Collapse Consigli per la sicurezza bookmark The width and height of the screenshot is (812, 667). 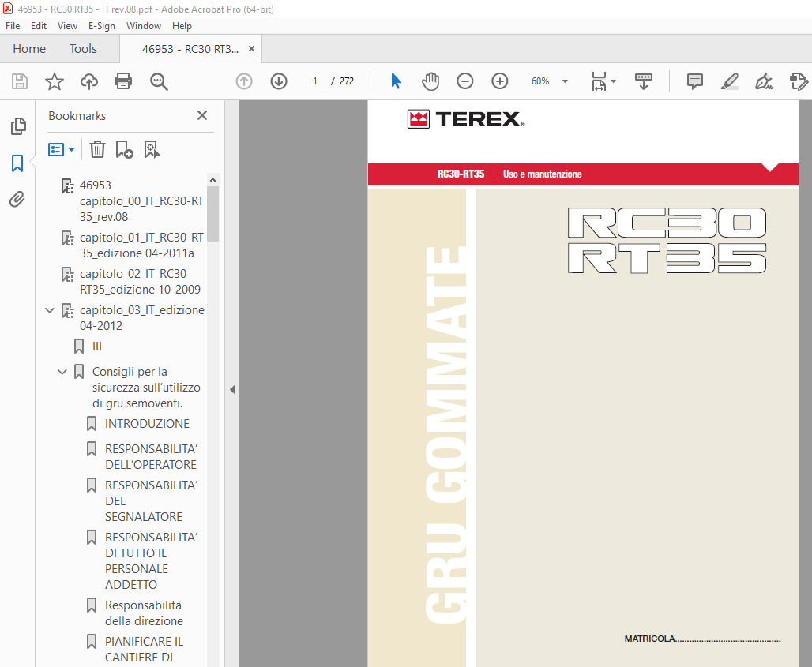[x=62, y=372]
